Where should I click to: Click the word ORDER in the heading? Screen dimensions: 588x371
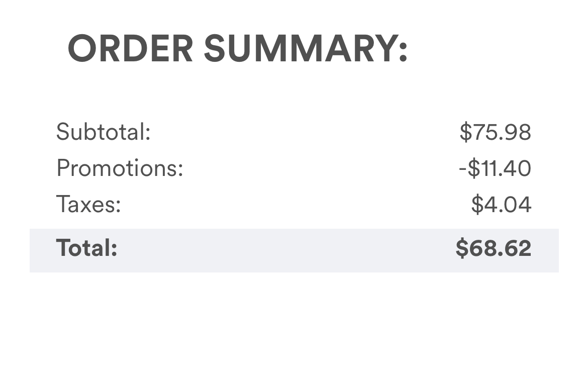[130, 49]
